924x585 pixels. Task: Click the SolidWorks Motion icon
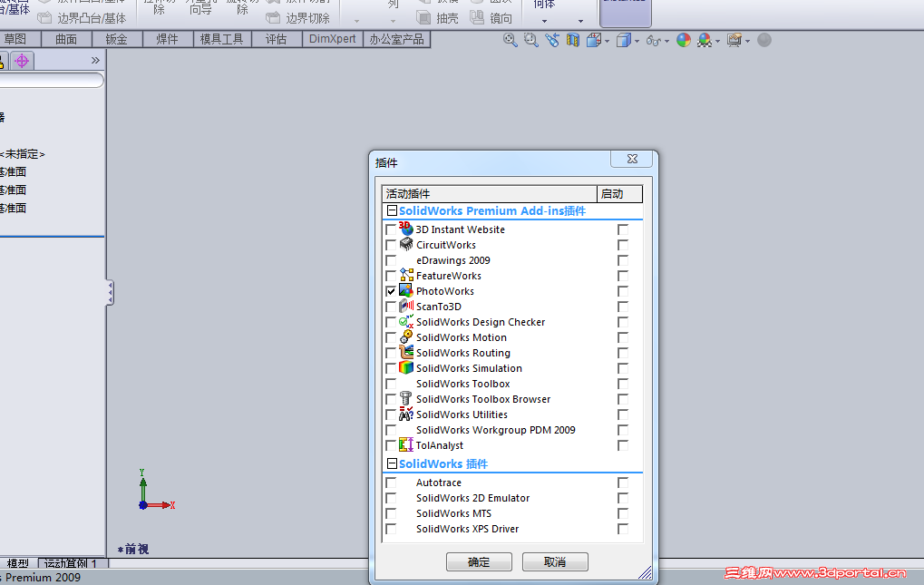406,336
